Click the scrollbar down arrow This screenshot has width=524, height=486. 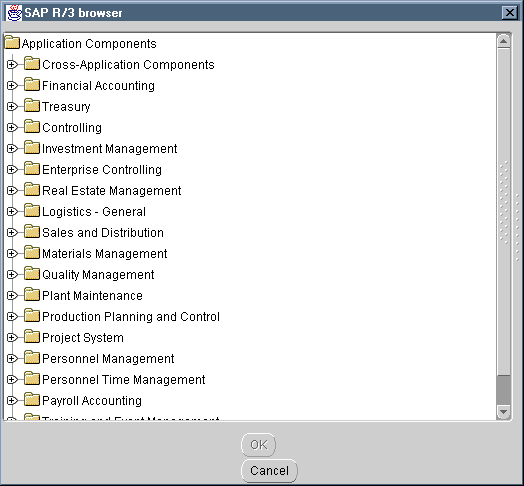(x=504, y=412)
